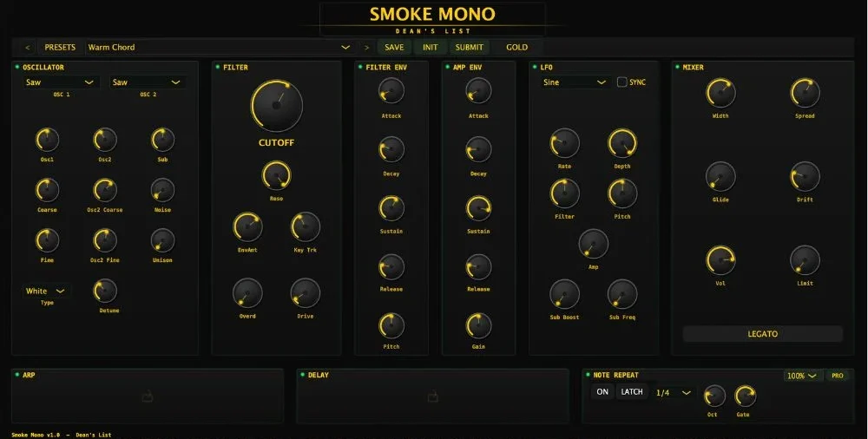Enable note repeat LATCH
This screenshot has width=868, height=439.
632,392
